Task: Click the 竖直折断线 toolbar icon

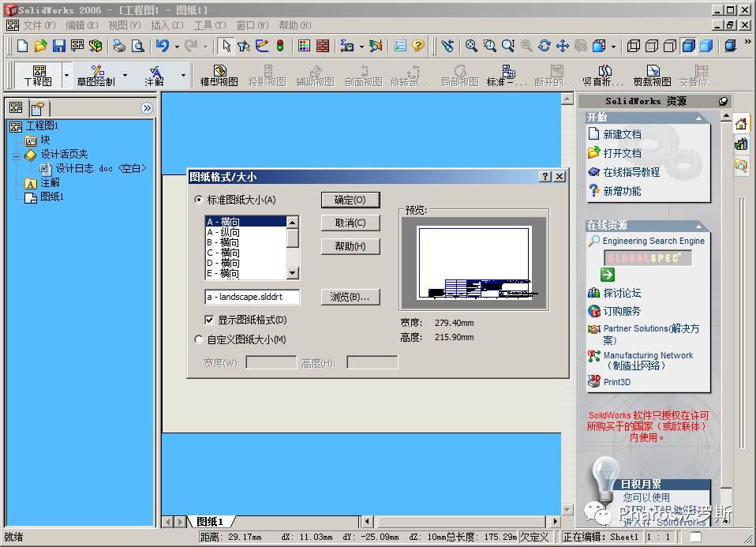Action: click(x=603, y=76)
